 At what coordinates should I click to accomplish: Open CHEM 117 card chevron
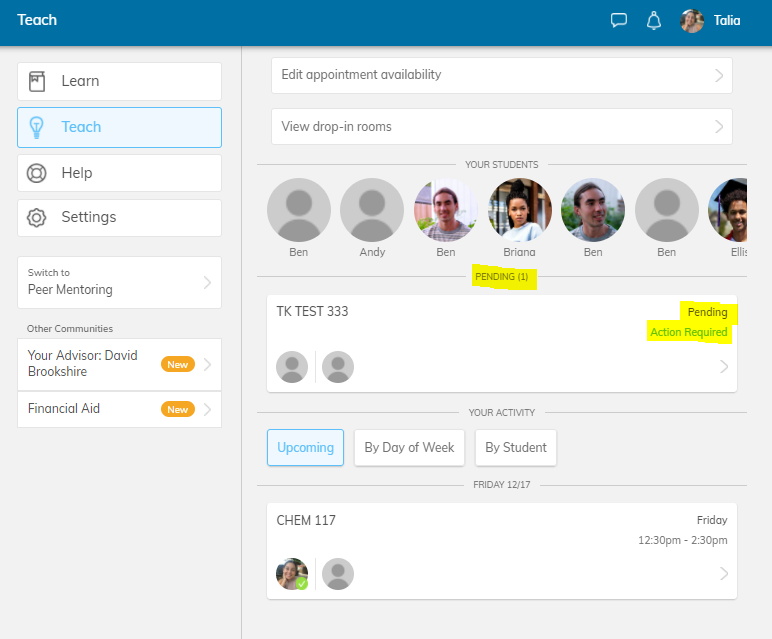pos(724,574)
